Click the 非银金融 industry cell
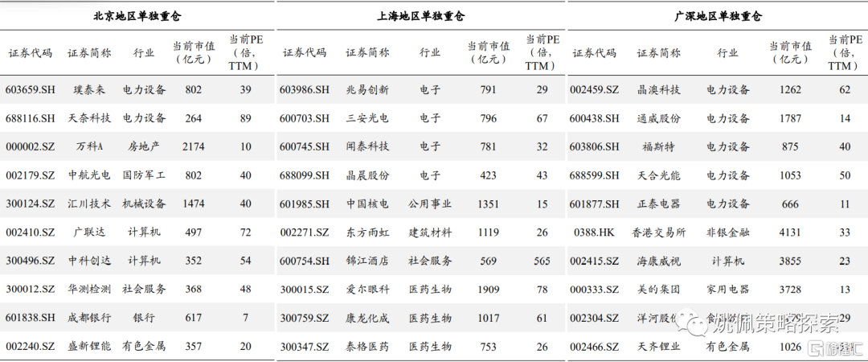This screenshot has height=362, width=868. tap(728, 232)
